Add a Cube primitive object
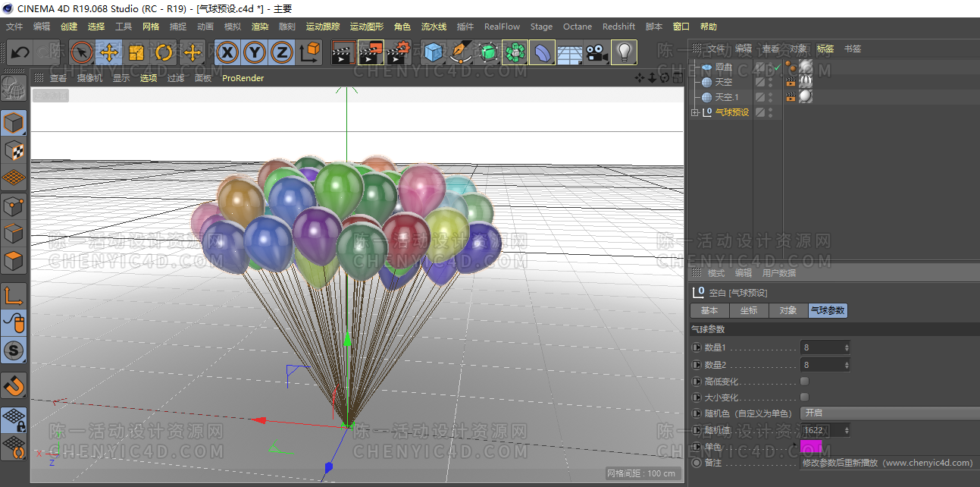The height and width of the screenshot is (487, 980). [x=434, y=52]
